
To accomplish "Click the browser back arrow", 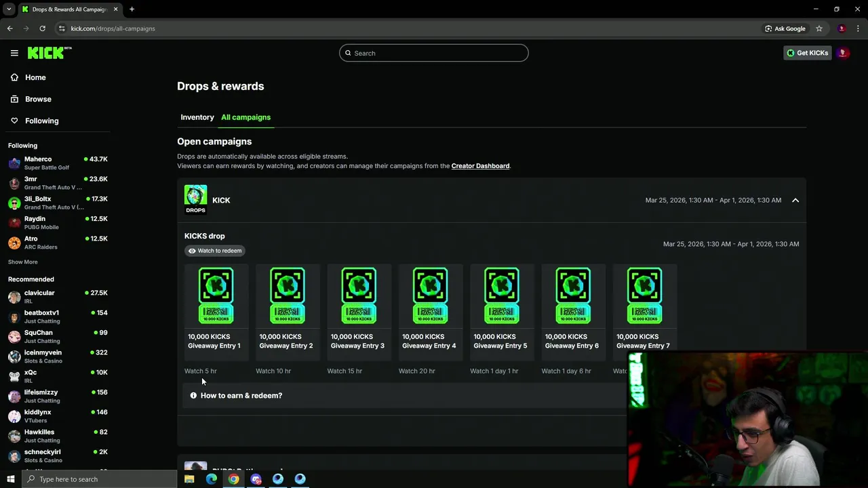I will [10, 28].
